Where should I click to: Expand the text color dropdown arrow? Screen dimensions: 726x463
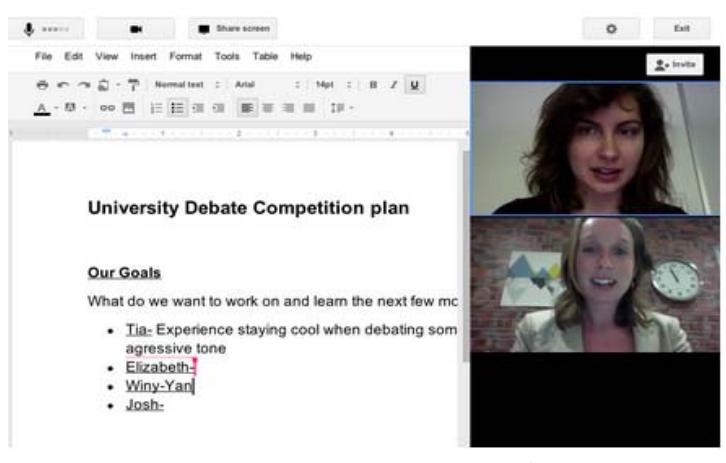56,108
